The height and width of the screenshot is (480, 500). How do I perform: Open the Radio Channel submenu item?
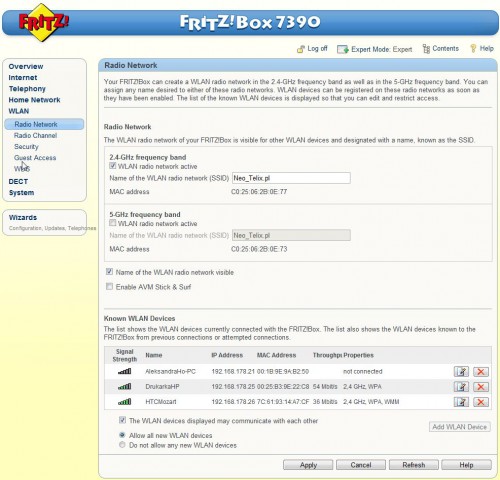(35, 135)
